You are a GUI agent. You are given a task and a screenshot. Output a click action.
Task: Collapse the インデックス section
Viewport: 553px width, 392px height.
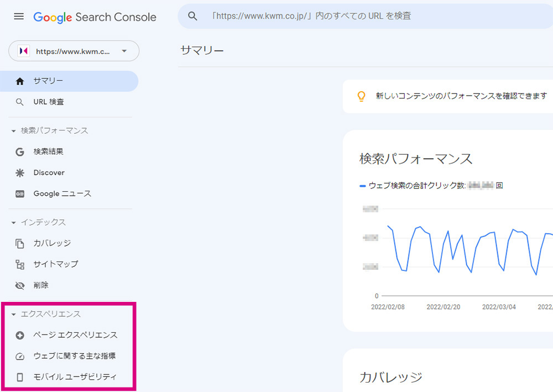click(x=13, y=223)
